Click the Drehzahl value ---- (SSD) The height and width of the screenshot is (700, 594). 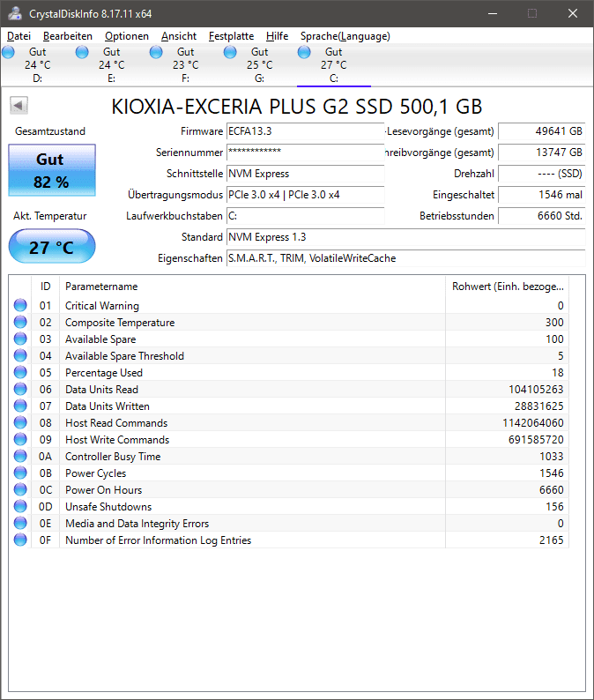tap(542, 174)
